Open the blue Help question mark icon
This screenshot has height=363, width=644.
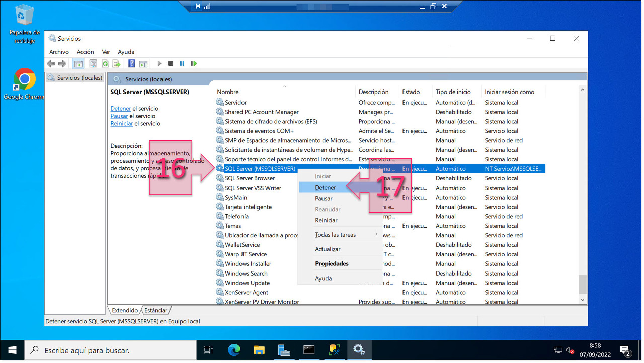click(132, 64)
